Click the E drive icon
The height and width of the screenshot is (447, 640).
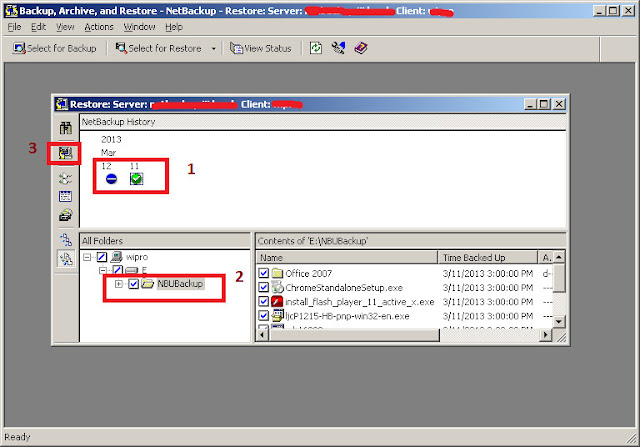[132, 271]
